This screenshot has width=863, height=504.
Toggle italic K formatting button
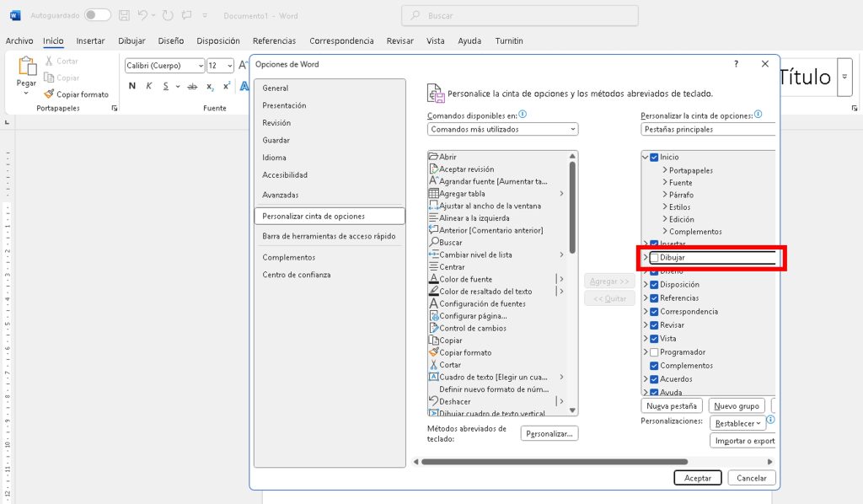(x=149, y=86)
